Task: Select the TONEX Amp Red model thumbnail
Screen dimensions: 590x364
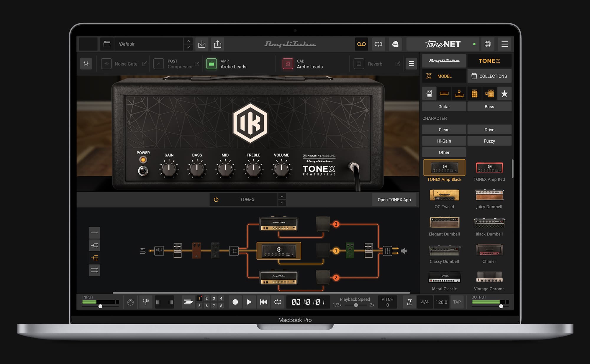Action: [489, 168]
